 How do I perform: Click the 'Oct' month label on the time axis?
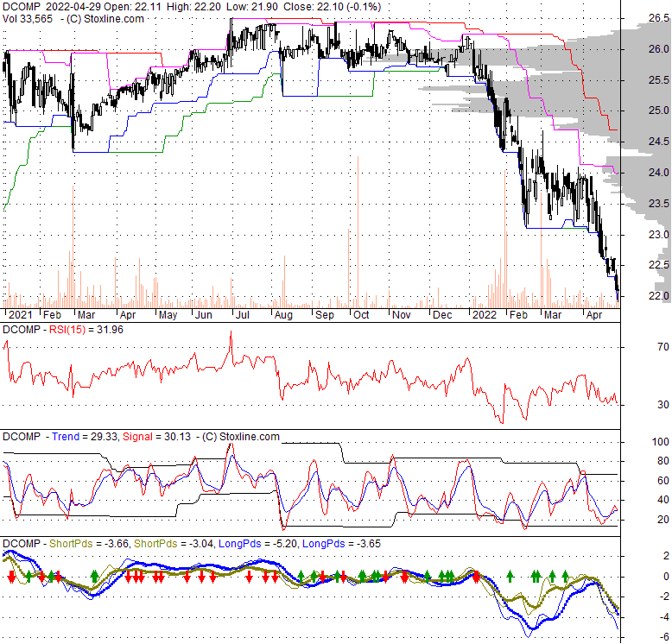coord(361,315)
